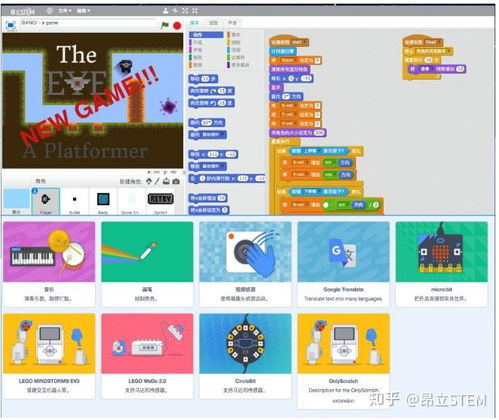The image size is (499, 420).
Task: Select the stamp duplicate tool
Action: pyautogui.click(x=165, y=11)
